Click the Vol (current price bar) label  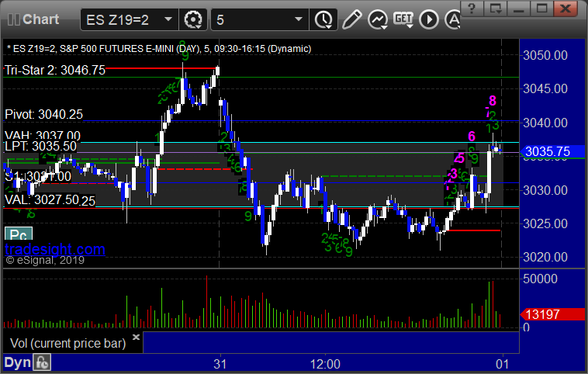click(67, 343)
